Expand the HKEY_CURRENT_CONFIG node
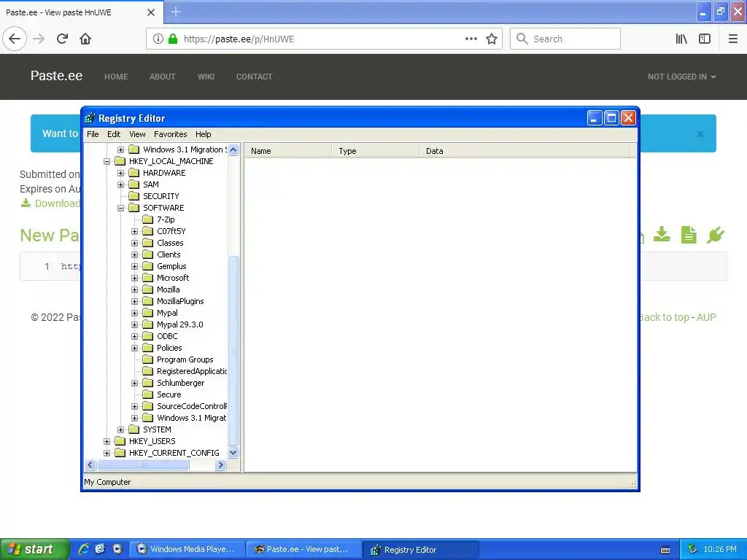 click(107, 453)
